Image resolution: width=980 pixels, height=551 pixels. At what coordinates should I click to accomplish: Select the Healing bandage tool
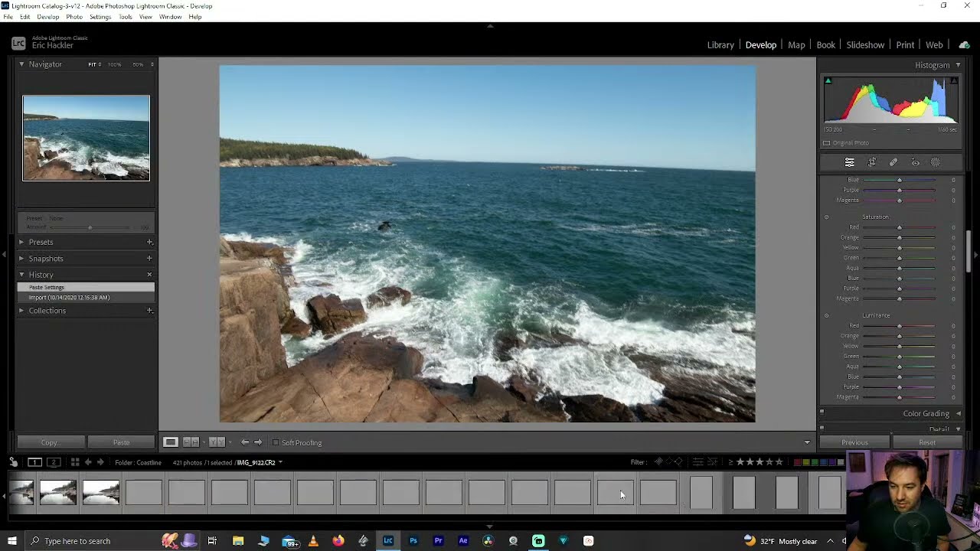point(893,162)
